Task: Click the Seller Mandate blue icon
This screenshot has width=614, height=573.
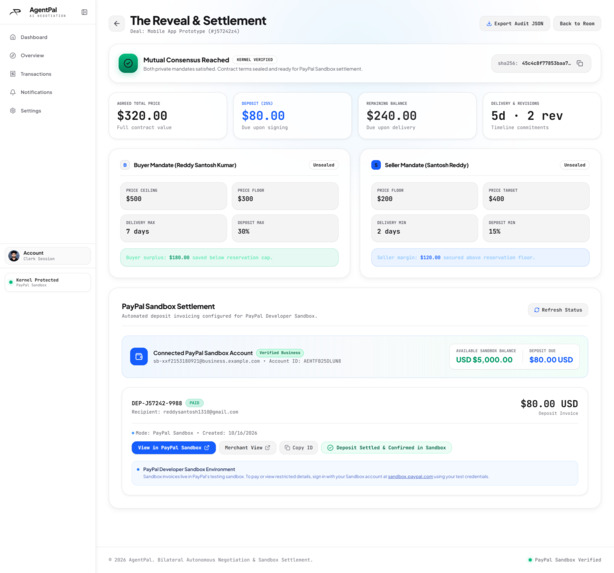Action: pyautogui.click(x=376, y=165)
